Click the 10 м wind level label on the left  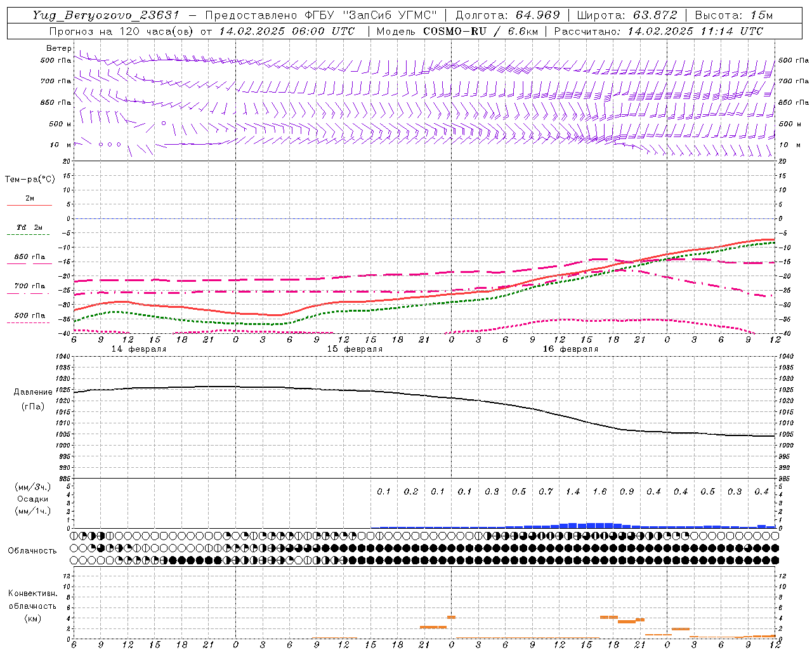(61, 145)
